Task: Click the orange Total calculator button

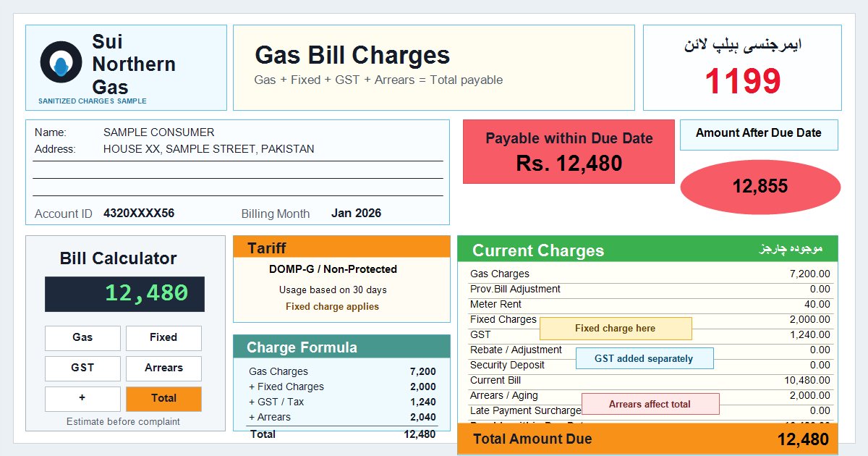Action: pos(163,398)
